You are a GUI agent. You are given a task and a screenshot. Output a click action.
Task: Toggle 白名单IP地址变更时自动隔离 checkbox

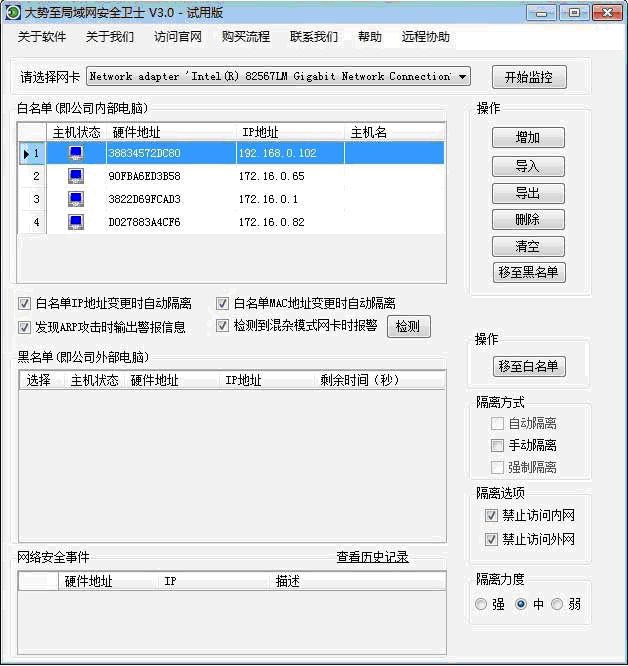tap(24, 303)
